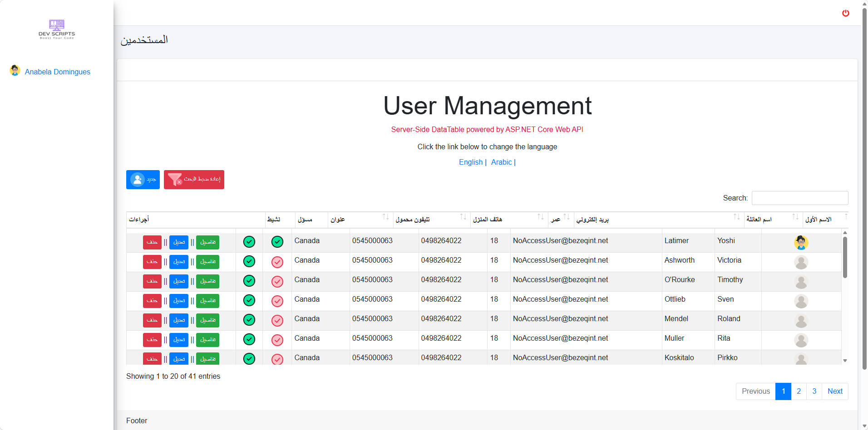The height and width of the screenshot is (430, 868).
Task: Click the table's vertical scrollbar thumb
Action: pyautogui.click(x=845, y=257)
